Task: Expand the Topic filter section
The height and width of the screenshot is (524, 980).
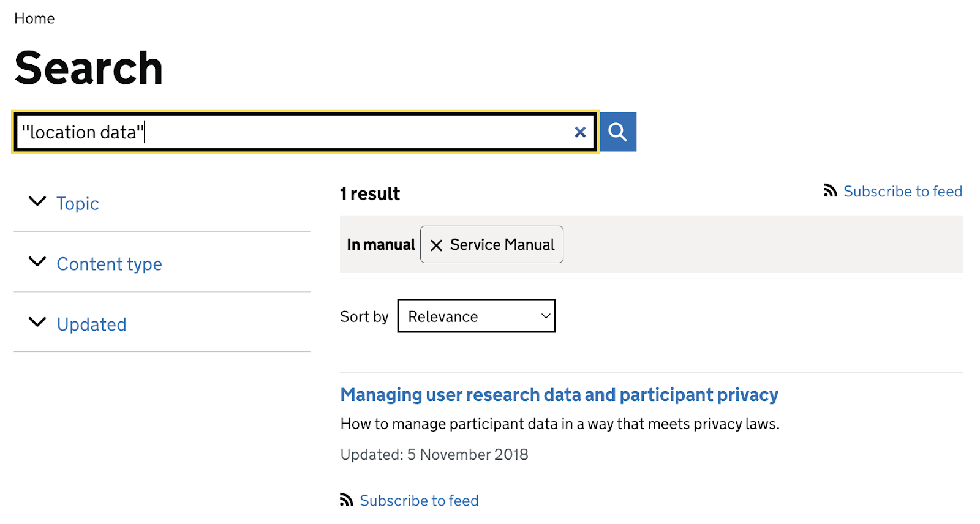Action: (x=78, y=203)
